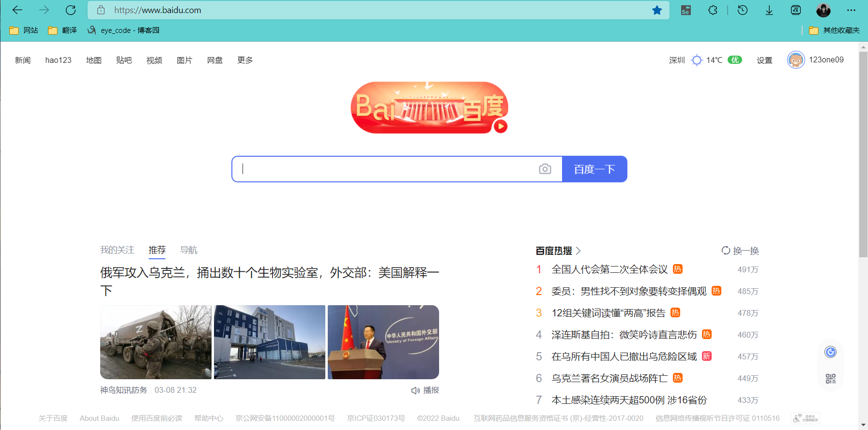Open the 俄军攻入乌克兰 news headline

coord(270,282)
